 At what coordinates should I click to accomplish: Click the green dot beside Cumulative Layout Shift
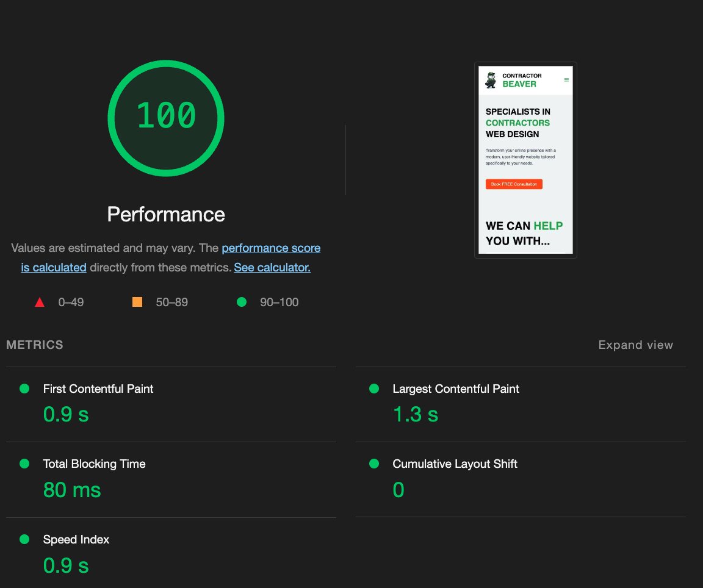click(373, 464)
